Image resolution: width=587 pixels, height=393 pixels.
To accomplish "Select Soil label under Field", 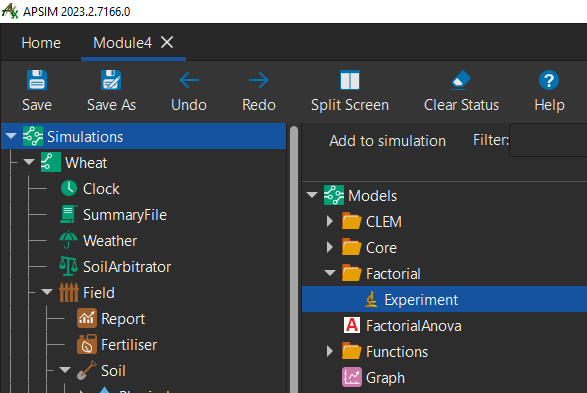I will pos(113,371).
